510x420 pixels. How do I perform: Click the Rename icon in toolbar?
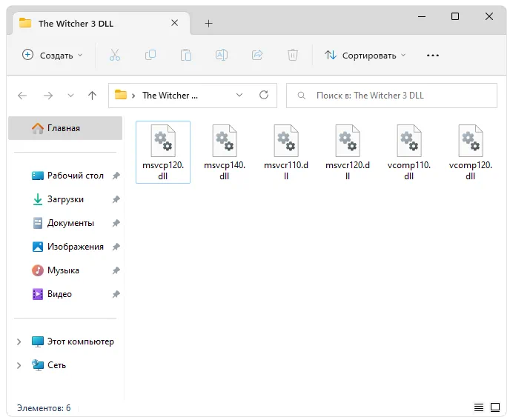pyautogui.click(x=222, y=56)
